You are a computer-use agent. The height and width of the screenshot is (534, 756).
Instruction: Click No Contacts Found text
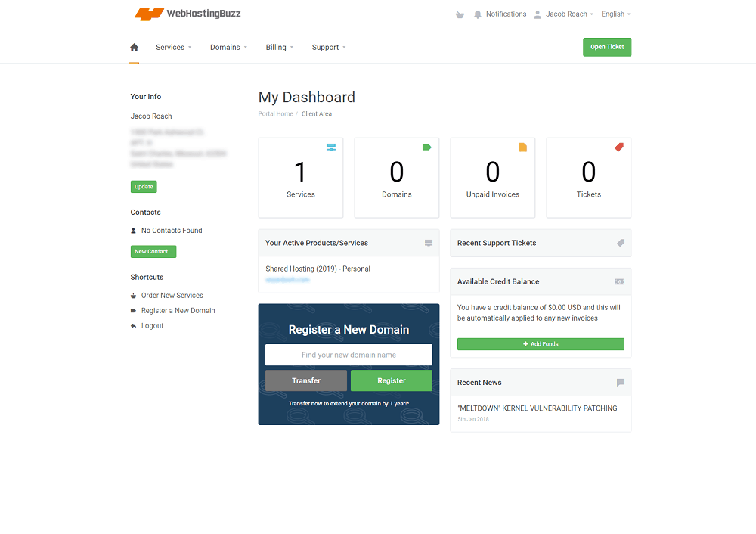point(172,231)
